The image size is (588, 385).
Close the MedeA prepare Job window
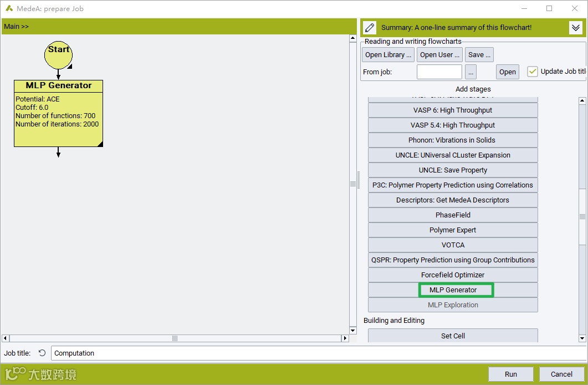[575, 8]
